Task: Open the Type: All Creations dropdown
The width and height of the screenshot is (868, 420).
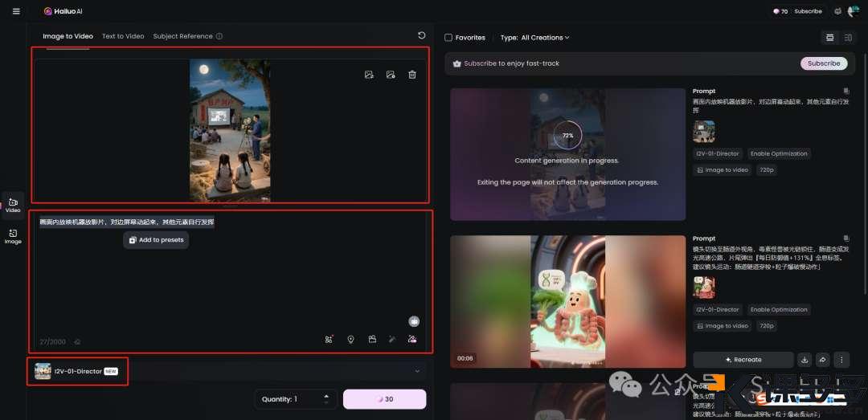Action: (x=534, y=38)
